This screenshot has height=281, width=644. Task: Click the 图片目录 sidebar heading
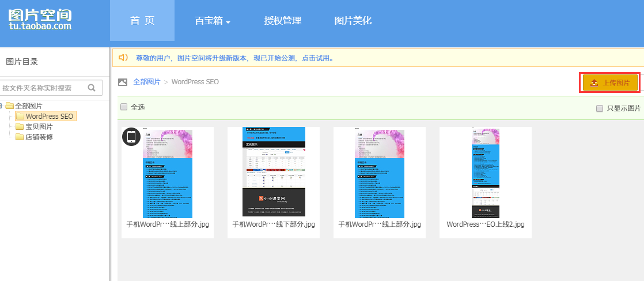point(22,62)
